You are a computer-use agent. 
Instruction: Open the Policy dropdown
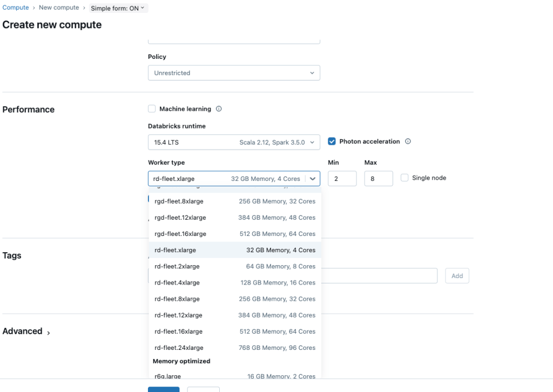coord(234,73)
